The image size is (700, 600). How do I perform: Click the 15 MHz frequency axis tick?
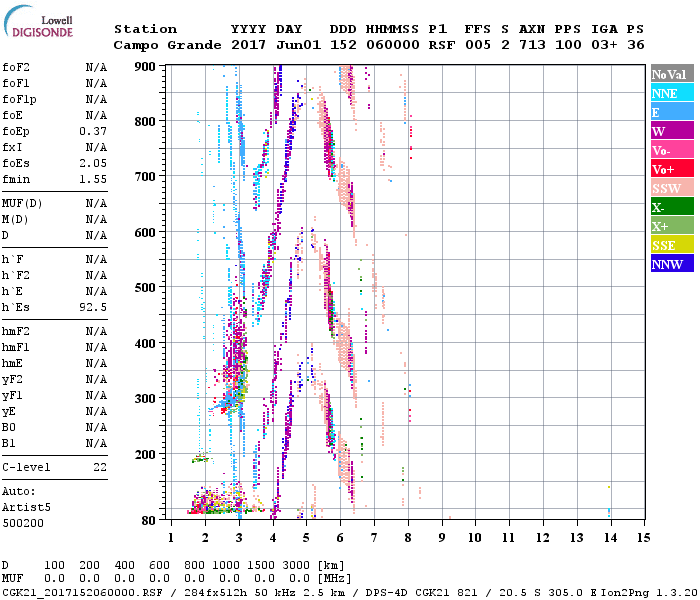click(643, 538)
